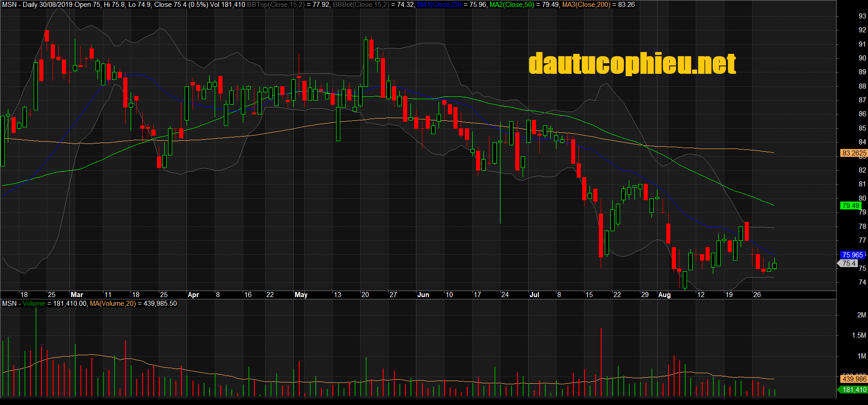
Task: Select the orange 439,986 volume average tag
Action: [x=854, y=379]
